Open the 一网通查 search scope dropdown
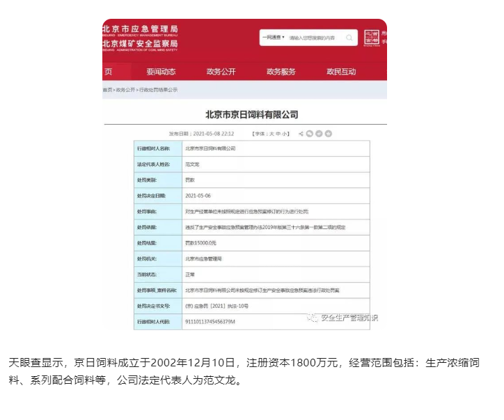 (x=273, y=38)
